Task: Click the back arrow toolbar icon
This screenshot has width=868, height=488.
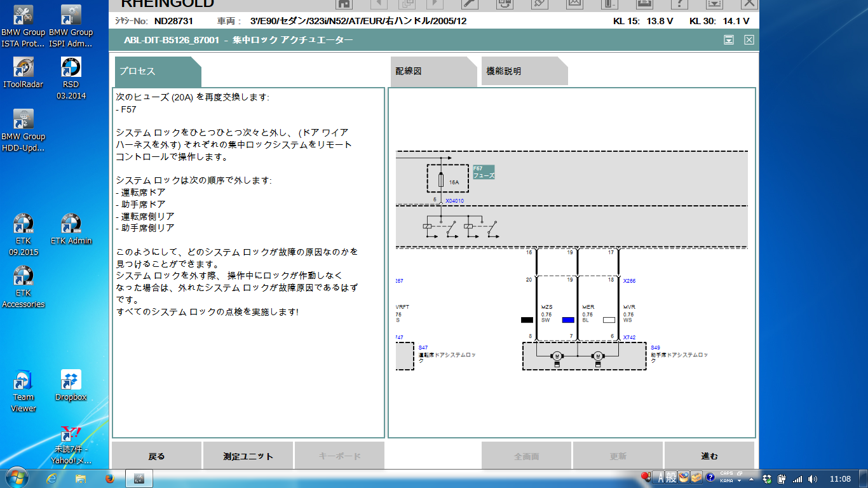Action: [379, 4]
